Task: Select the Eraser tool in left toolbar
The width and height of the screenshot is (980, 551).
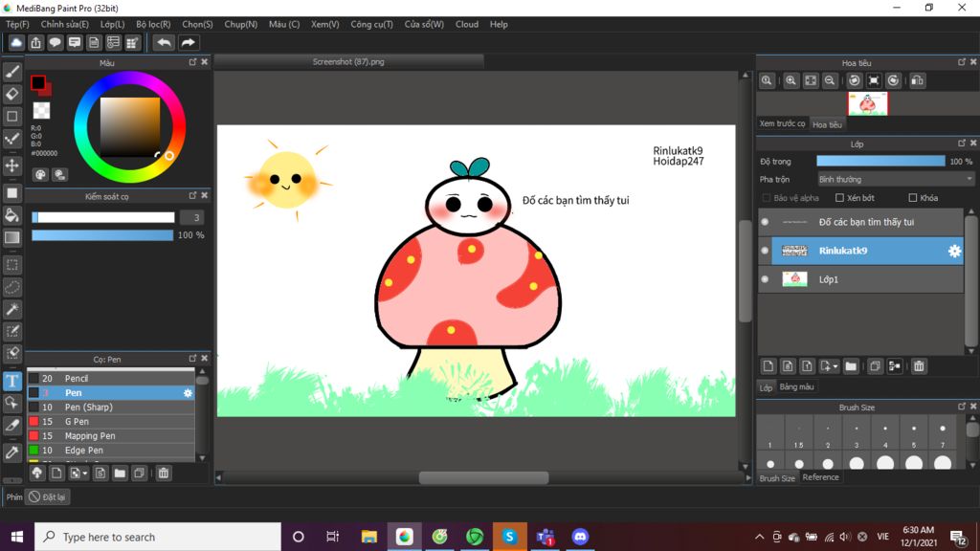Action: (11, 95)
